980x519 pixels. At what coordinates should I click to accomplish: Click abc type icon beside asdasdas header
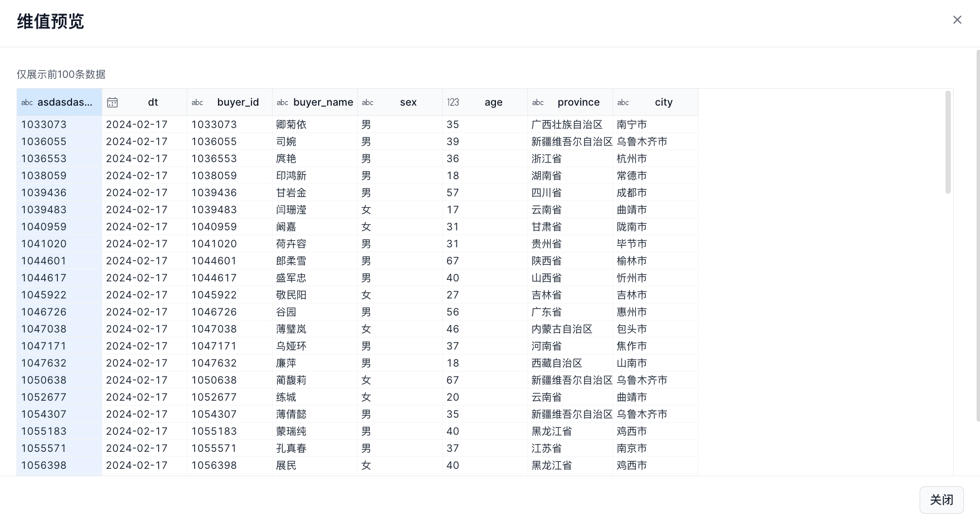click(x=27, y=102)
